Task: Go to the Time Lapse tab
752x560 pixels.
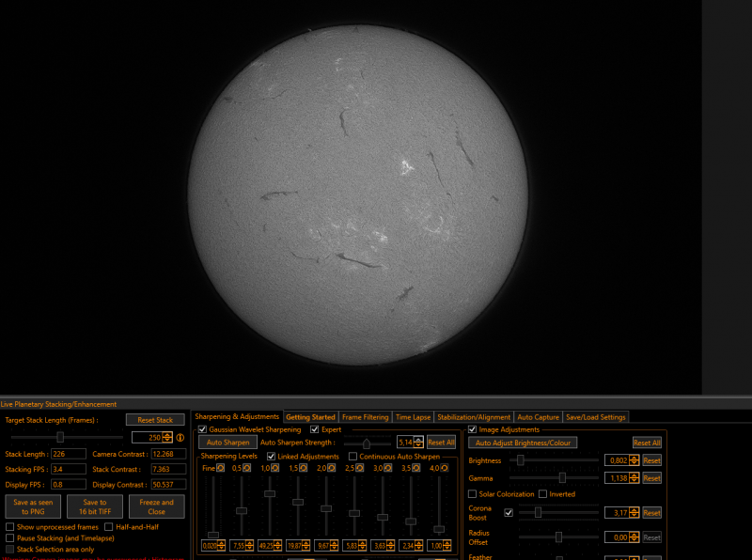Action: (414, 417)
